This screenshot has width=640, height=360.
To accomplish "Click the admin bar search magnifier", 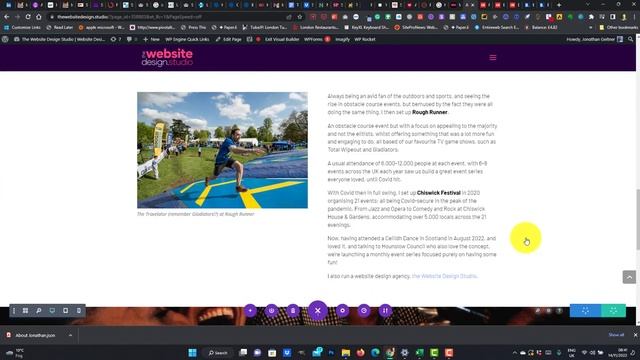I will (x=631, y=39).
